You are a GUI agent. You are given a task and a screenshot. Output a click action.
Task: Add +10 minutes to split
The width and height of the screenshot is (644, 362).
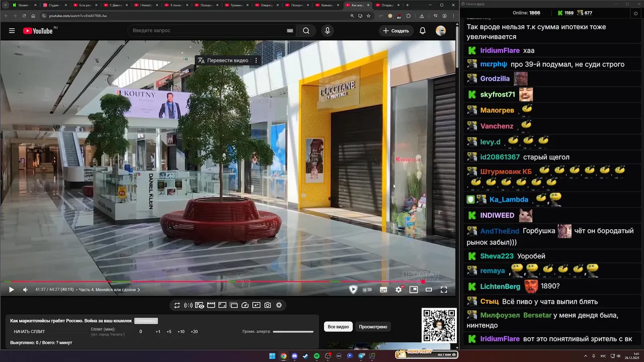click(x=181, y=332)
